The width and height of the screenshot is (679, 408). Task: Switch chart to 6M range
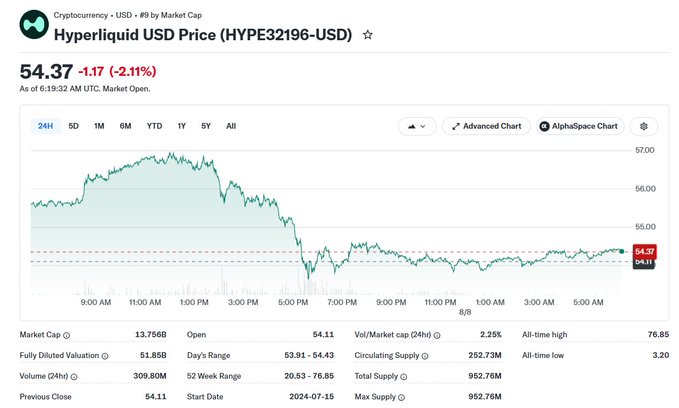pos(126,126)
